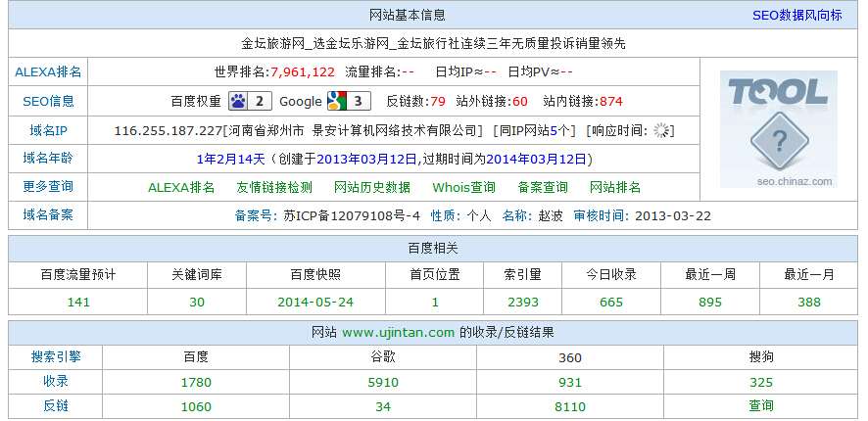
Task: Click the Baidu traffic estimate 141
Action: (78, 303)
